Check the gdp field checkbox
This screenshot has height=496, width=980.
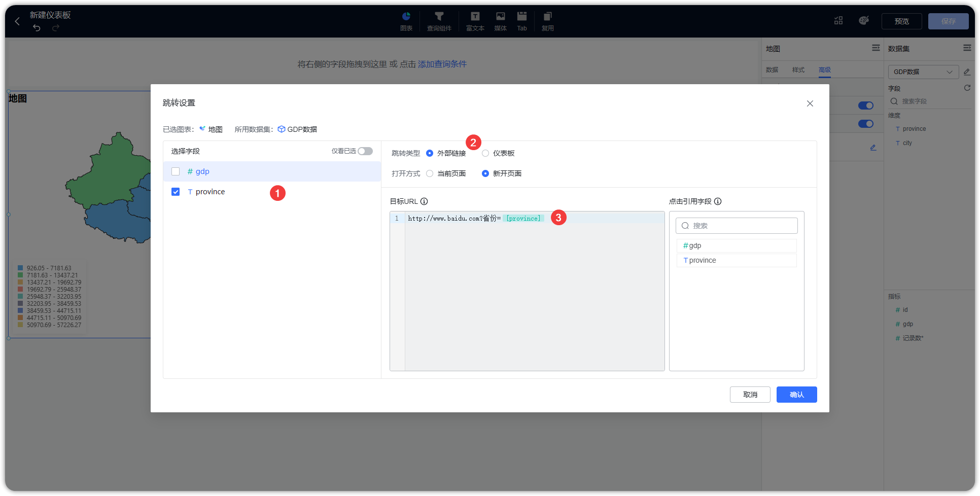coord(176,171)
